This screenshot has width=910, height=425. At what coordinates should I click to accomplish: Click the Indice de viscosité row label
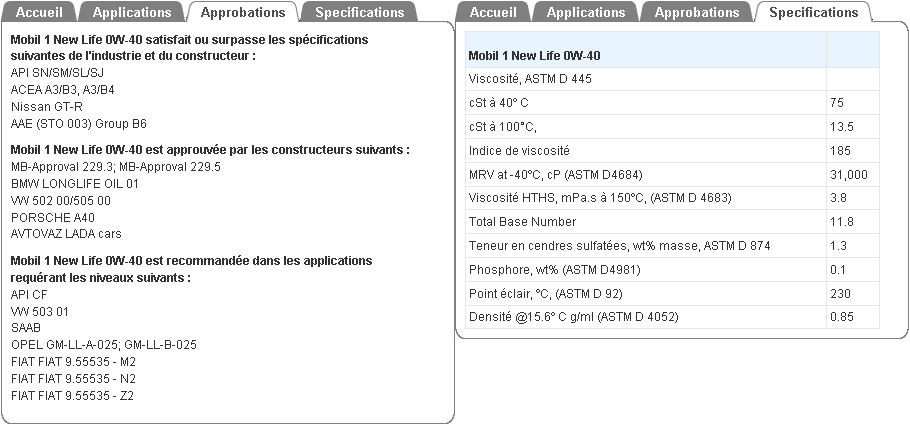(x=519, y=150)
